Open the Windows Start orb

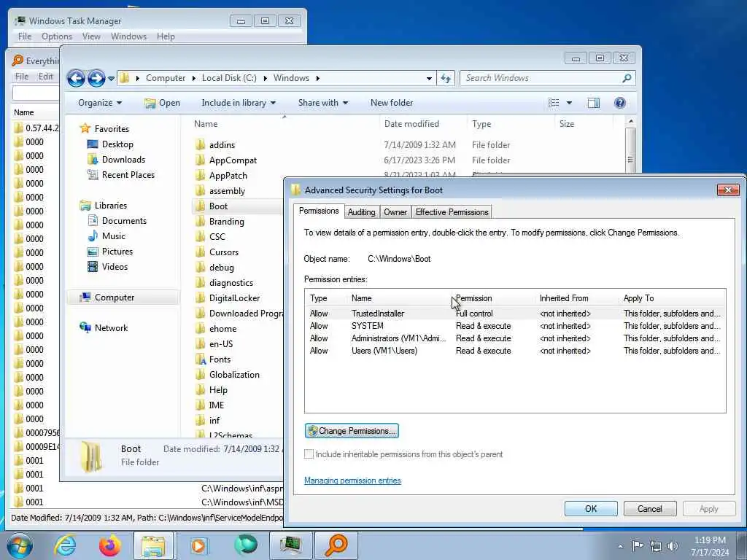click(x=20, y=545)
